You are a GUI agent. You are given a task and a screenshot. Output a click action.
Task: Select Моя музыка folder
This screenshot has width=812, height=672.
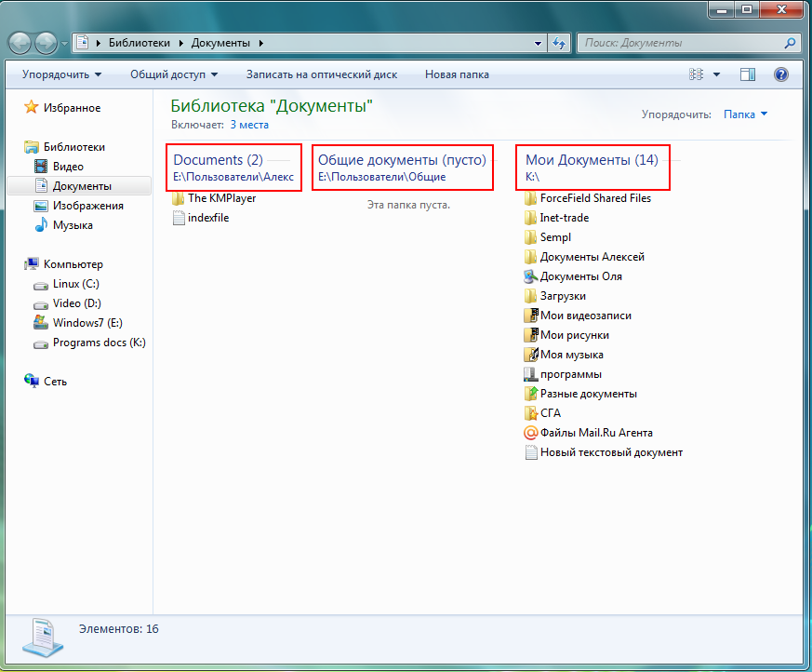(x=564, y=355)
